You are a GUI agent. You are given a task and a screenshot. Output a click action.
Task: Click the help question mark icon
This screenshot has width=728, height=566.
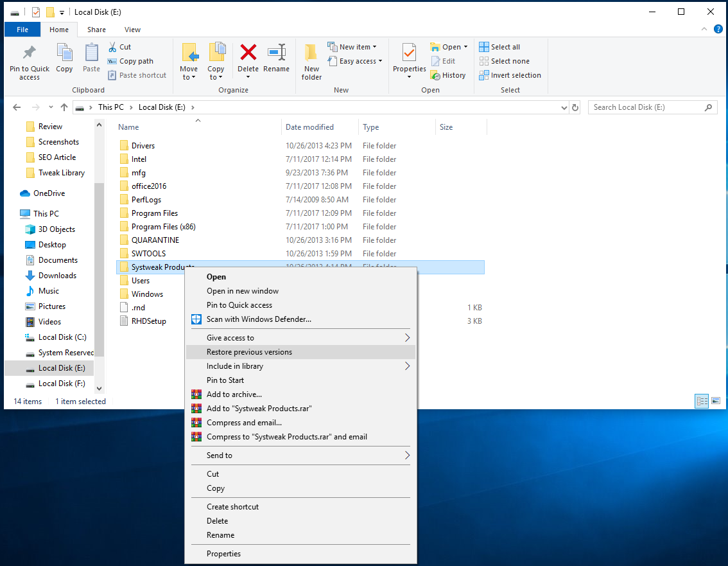click(x=718, y=29)
